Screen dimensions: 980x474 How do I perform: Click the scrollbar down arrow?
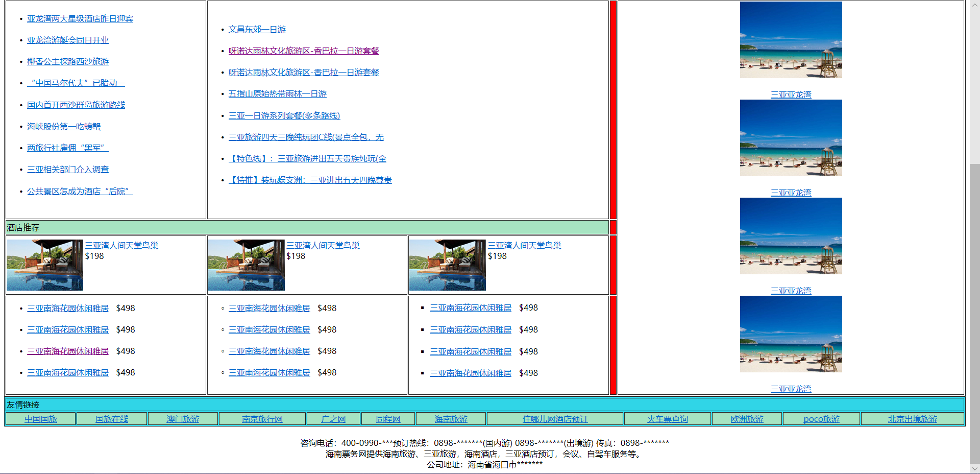tap(974, 468)
